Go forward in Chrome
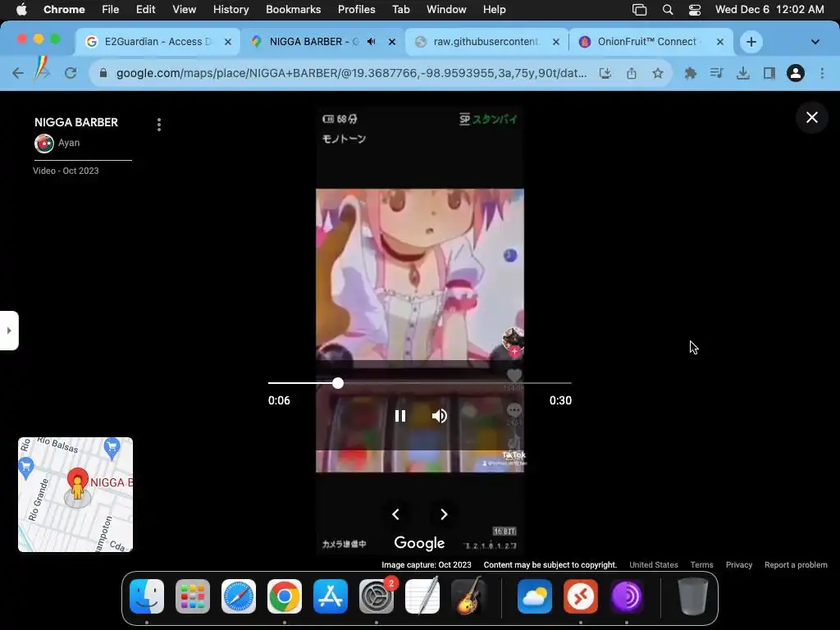 pyautogui.click(x=43, y=73)
